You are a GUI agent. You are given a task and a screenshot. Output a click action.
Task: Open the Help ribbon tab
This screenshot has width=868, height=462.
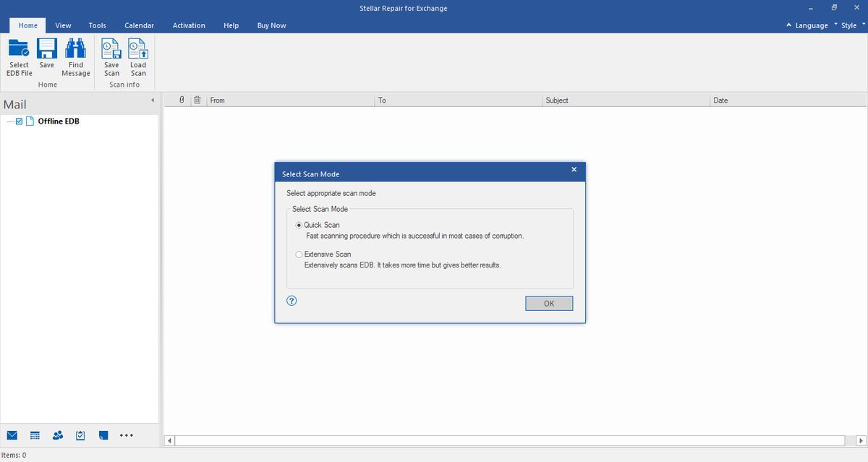tap(231, 25)
